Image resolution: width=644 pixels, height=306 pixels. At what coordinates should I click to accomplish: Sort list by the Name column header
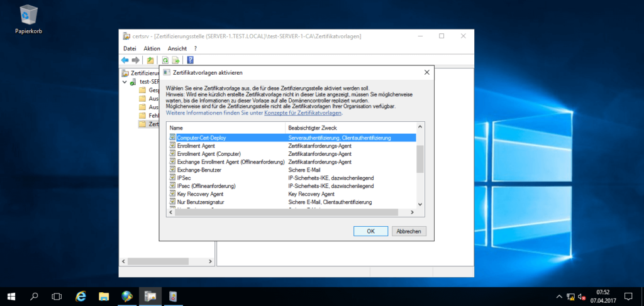pos(226,128)
